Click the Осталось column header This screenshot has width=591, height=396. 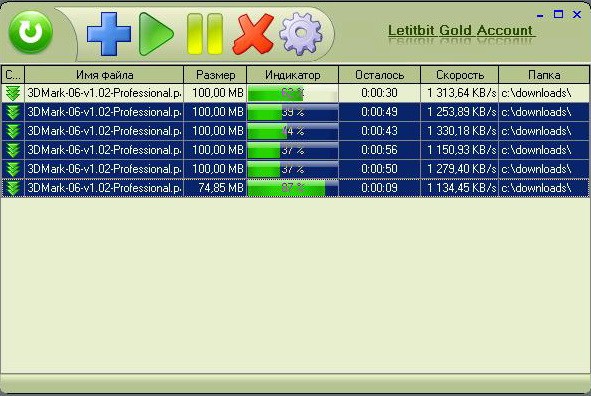coord(380,75)
